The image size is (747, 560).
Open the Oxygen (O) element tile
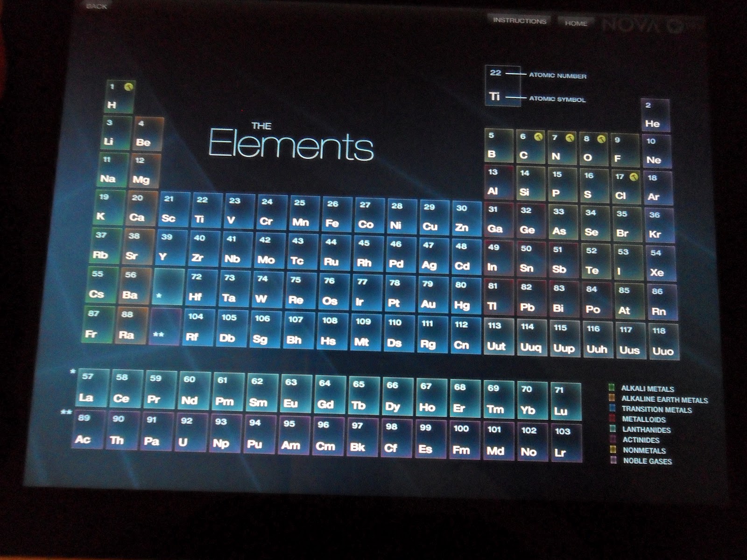click(593, 149)
